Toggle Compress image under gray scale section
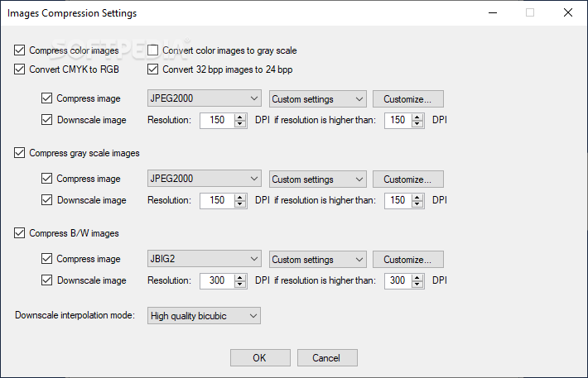The height and width of the screenshot is (378, 588). 46,179
